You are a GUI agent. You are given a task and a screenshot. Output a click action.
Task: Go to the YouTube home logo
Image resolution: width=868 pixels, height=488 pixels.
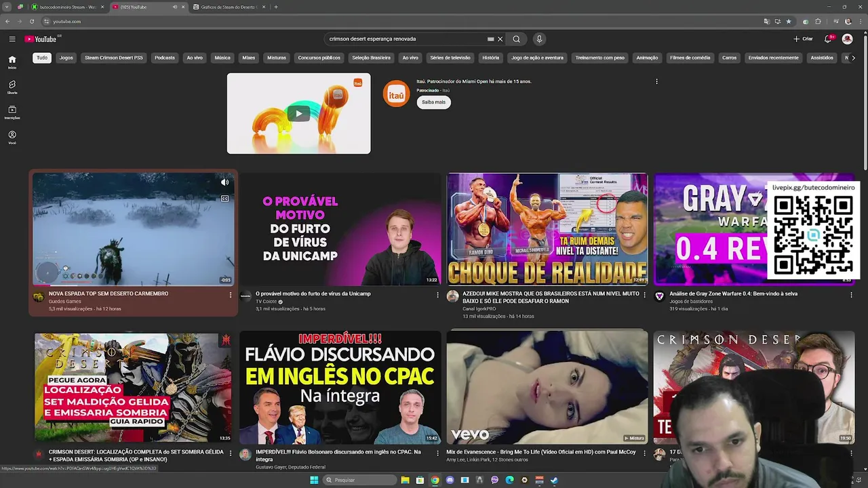[x=41, y=39]
